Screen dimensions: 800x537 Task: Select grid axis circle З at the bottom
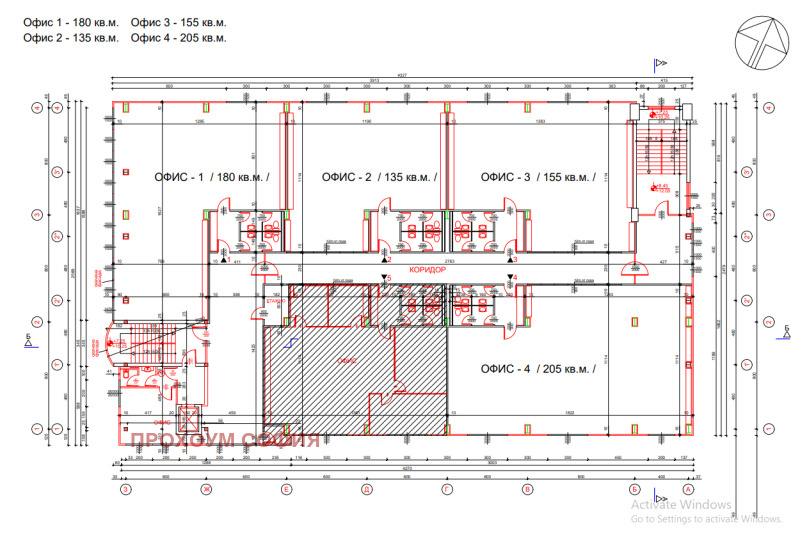click(x=125, y=491)
